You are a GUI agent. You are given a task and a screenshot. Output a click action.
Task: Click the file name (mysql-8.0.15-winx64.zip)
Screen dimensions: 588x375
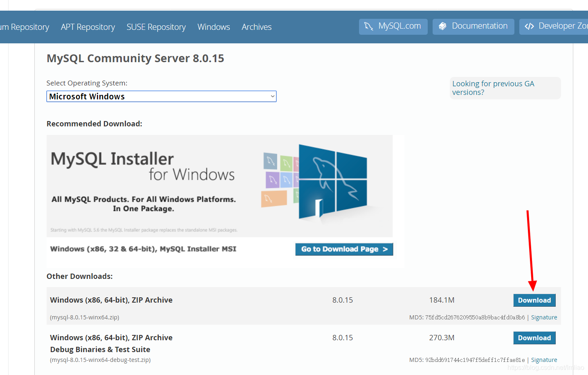click(x=85, y=317)
